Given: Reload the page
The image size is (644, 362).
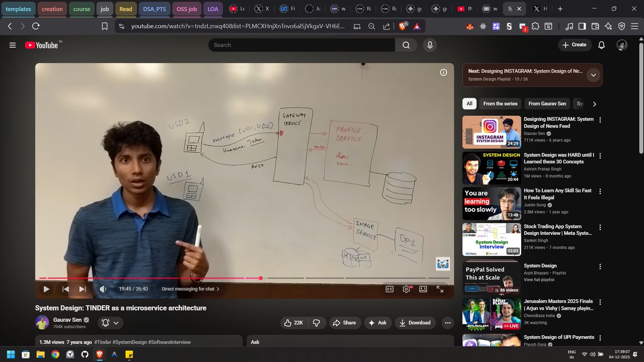Looking at the screenshot, I should tap(35, 26).
